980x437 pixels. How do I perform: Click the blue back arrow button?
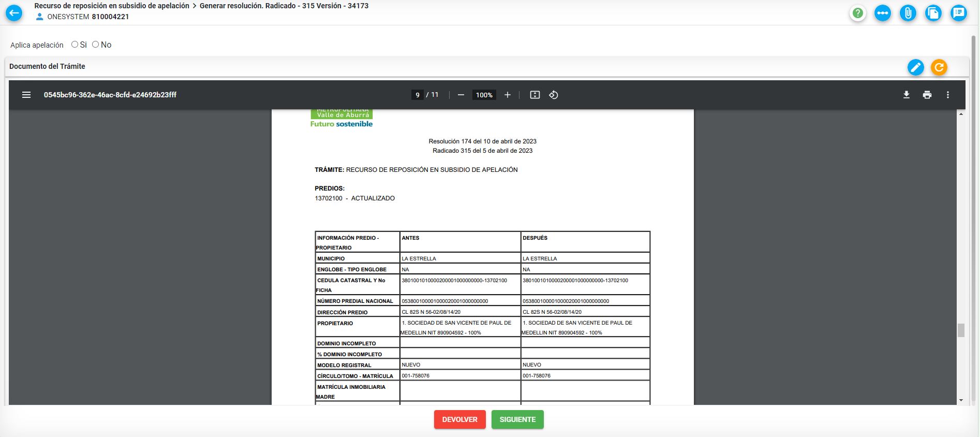(x=14, y=13)
